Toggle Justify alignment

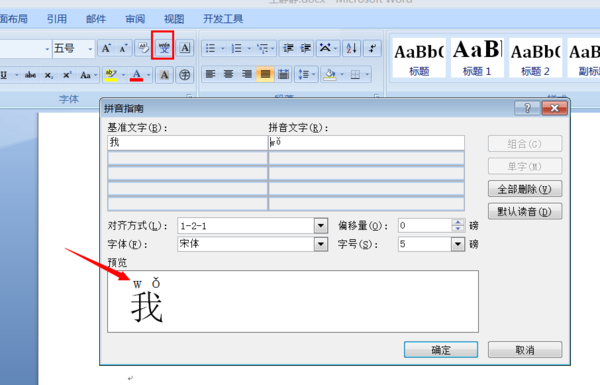coord(265,74)
